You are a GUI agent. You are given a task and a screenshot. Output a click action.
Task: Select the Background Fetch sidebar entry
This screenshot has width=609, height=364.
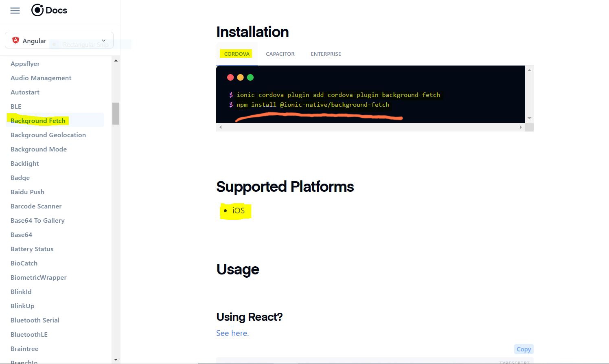(x=38, y=121)
